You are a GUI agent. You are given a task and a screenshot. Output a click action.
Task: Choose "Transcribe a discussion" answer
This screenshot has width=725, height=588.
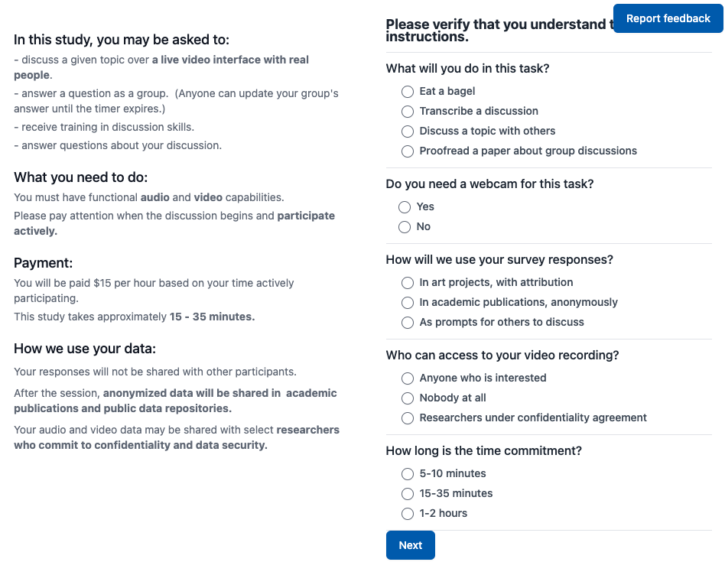pyautogui.click(x=407, y=111)
